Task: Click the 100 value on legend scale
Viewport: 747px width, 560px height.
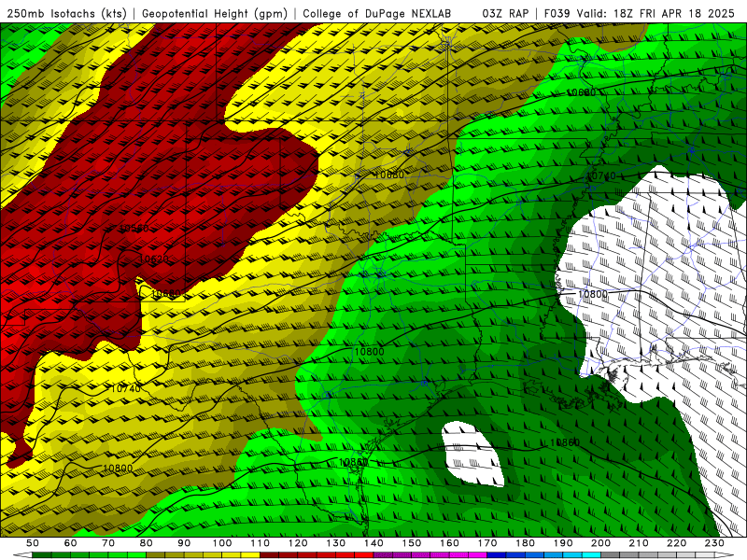Action: (222, 543)
